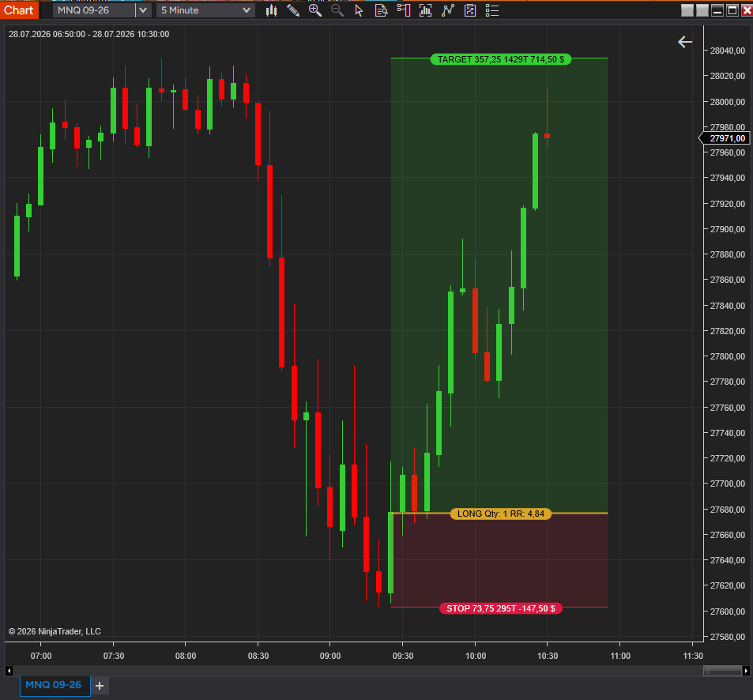Viewport: 753px width, 700px height.
Task: Open the Data Series settings icon
Action: click(x=425, y=10)
